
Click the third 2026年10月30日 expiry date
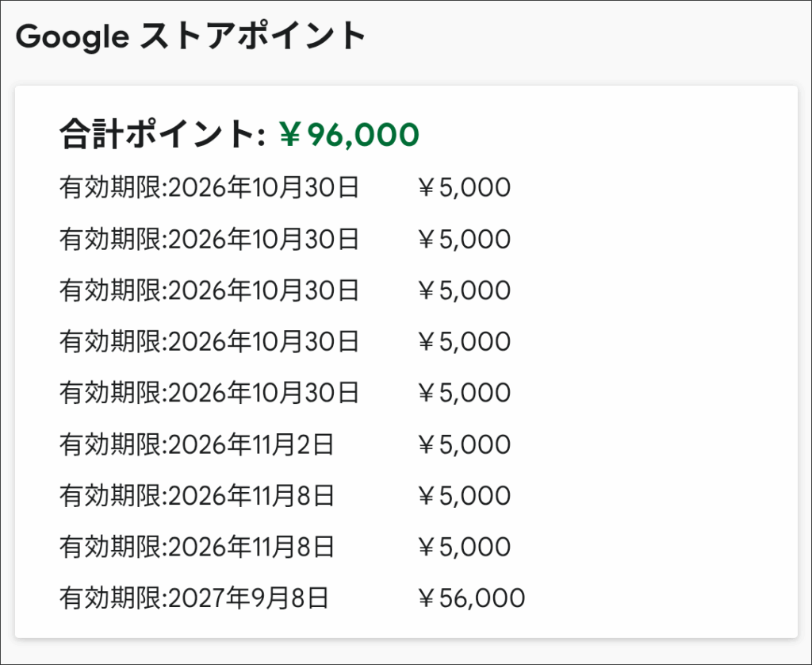(x=209, y=290)
